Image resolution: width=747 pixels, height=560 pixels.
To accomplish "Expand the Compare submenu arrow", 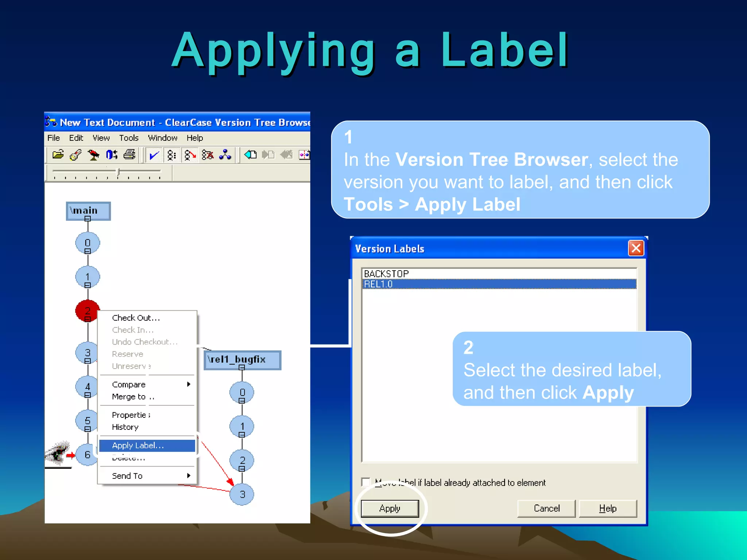I will click(189, 384).
